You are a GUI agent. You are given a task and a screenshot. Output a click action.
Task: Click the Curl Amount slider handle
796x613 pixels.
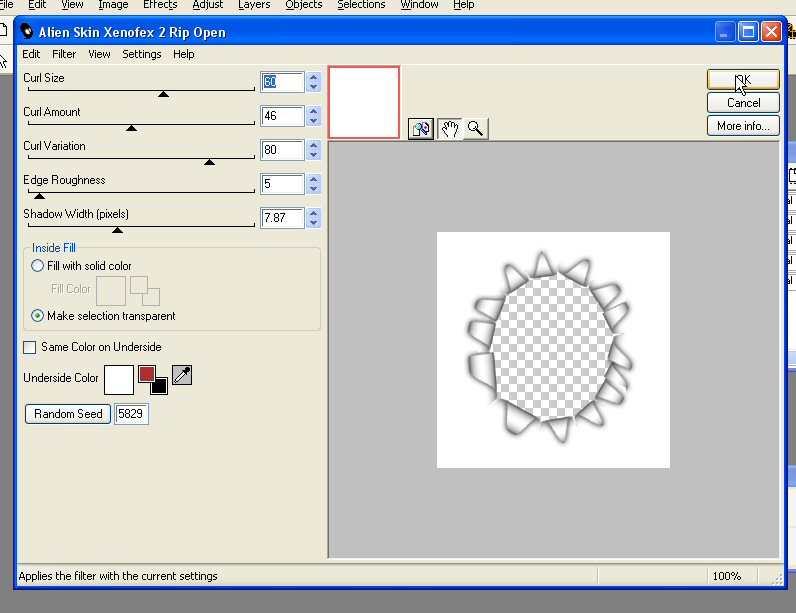coord(131,128)
